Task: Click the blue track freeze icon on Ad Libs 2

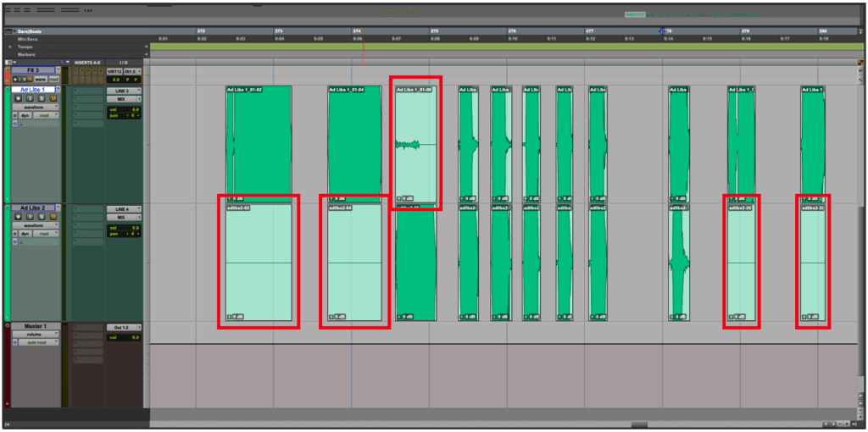Action: coord(15,241)
